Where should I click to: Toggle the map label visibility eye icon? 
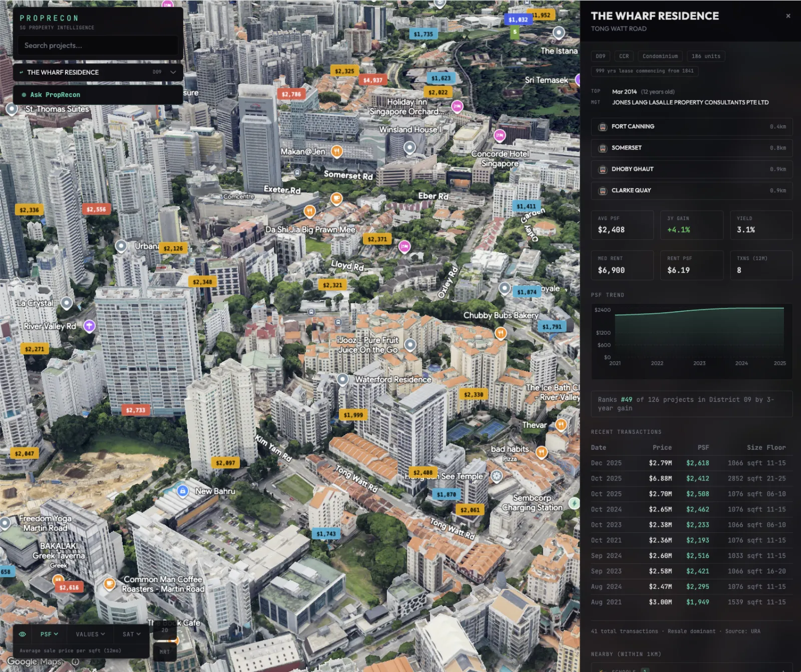click(x=23, y=634)
